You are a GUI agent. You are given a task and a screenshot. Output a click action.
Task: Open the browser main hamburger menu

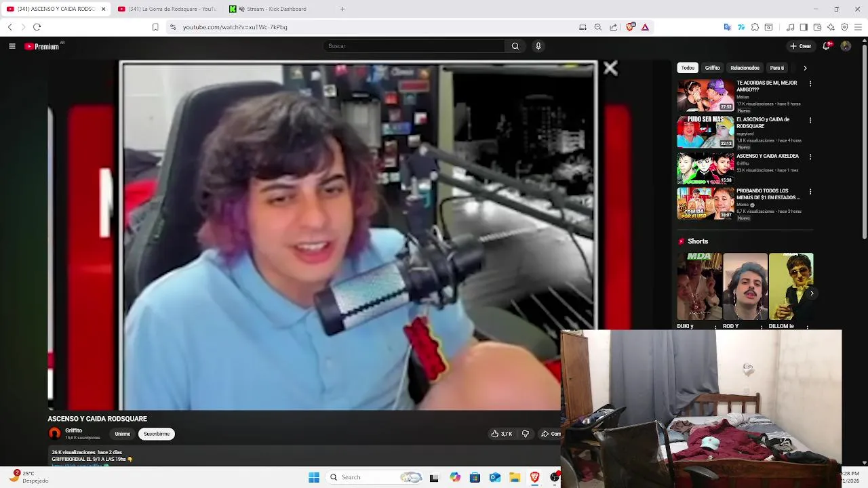858,27
